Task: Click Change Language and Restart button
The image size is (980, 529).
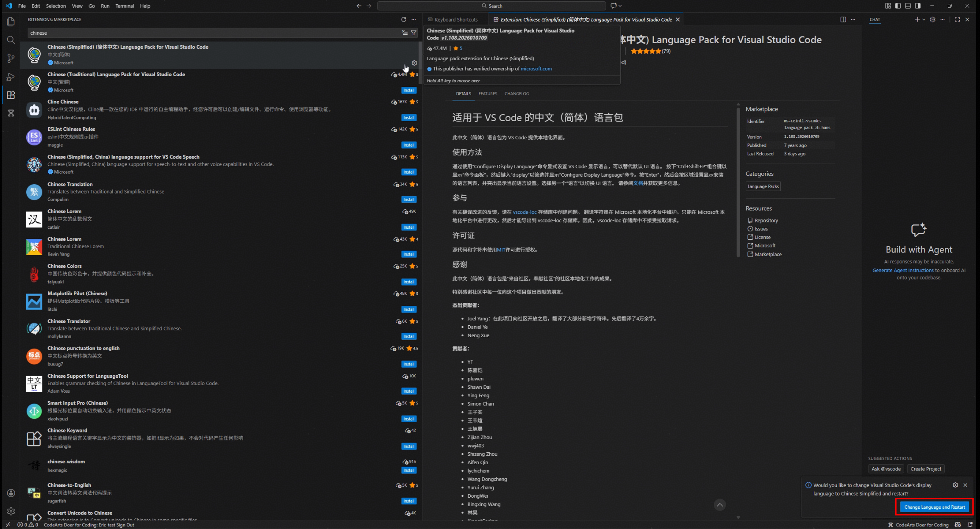Action: click(934, 507)
